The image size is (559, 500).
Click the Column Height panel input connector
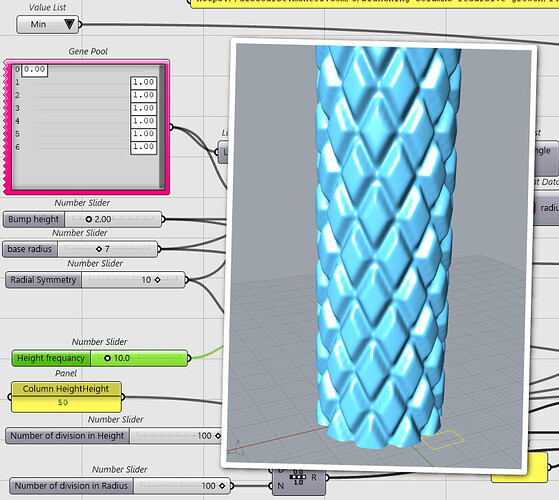(x=10, y=397)
